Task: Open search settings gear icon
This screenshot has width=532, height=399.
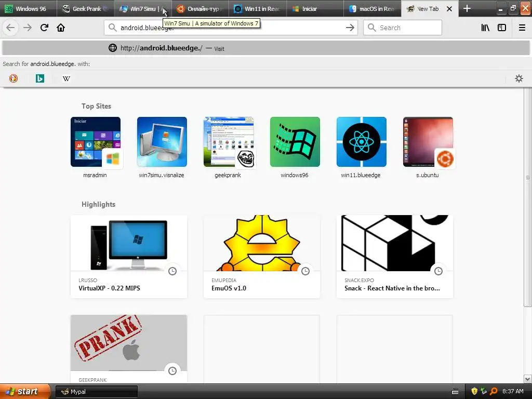Action: coord(519,78)
